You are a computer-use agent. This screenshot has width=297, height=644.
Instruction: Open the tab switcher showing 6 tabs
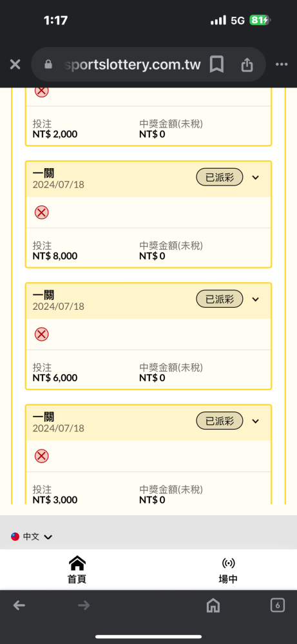point(278,605)
